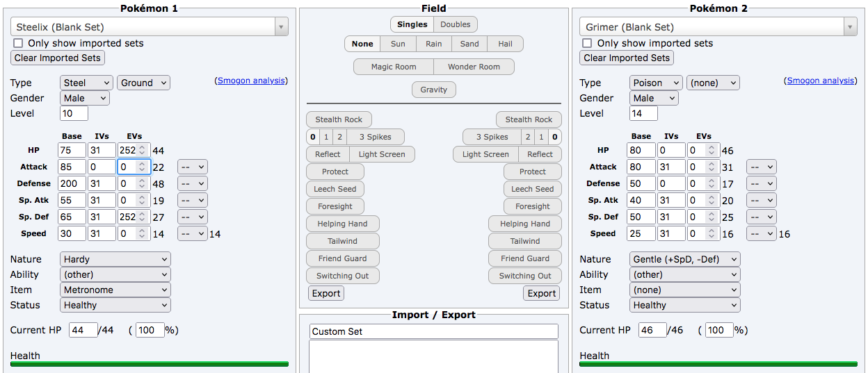Open Steelix's Metronome item dropdown
Viewport: 868px width, 373px height.
pos(115,290)
